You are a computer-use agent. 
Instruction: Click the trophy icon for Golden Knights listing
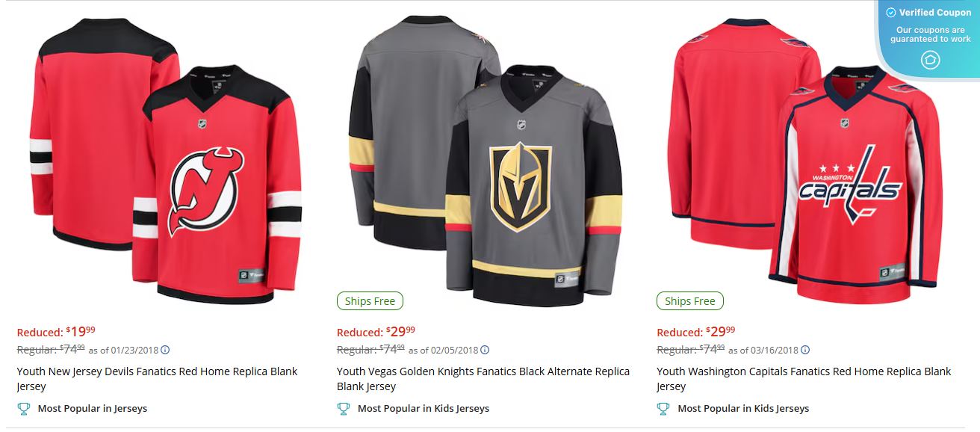344,408
